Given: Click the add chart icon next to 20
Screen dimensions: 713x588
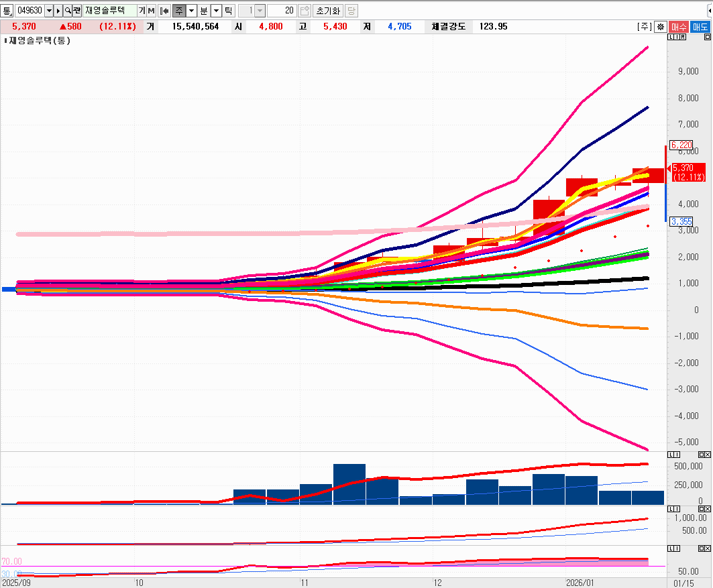Looking at the screenshot, I should [x=305, y=11].
